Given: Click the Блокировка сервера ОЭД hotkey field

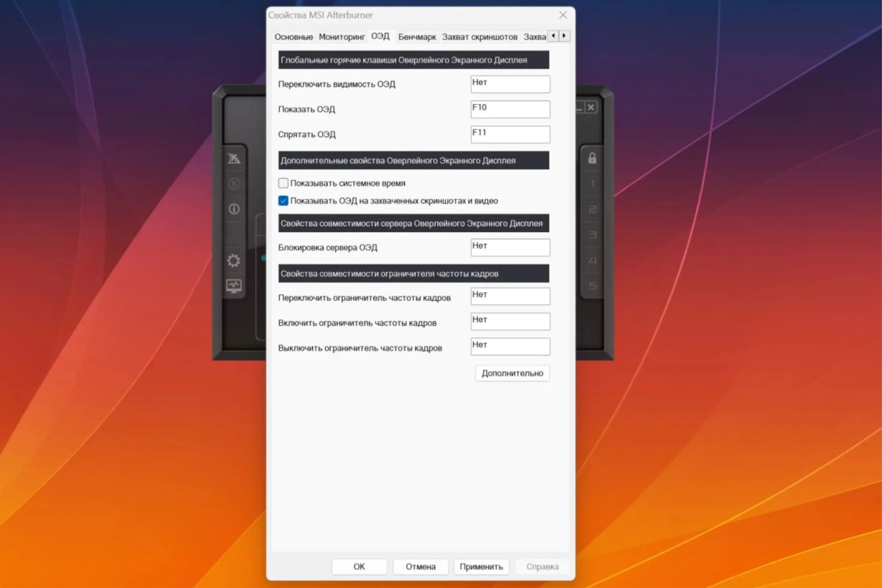Looking at the screenshot, I should click(510, 248).
